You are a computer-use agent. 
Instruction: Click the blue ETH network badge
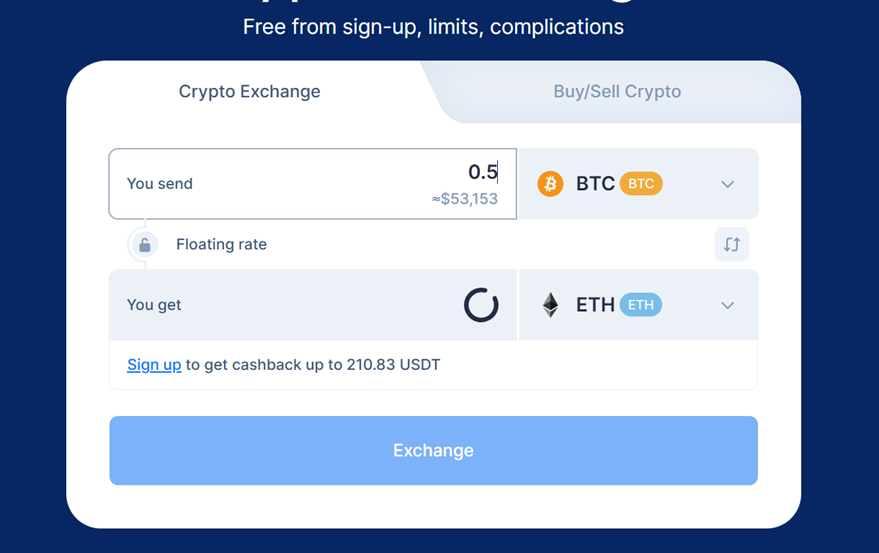641,305
